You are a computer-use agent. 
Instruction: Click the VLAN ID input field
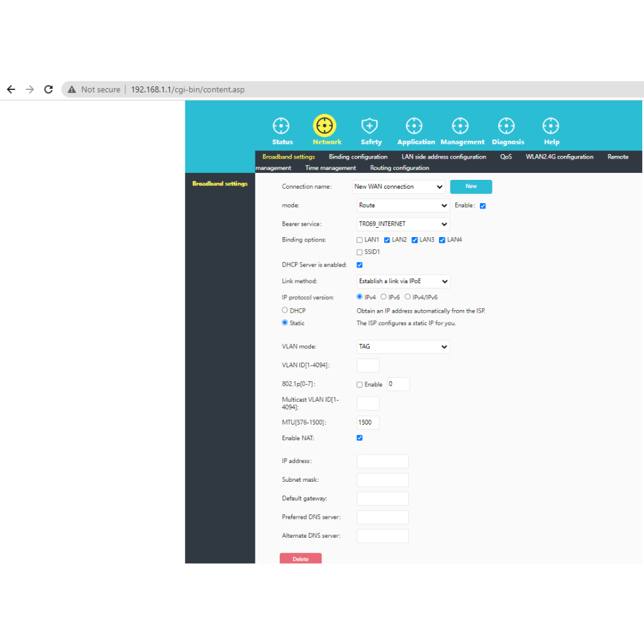(x=368, y=365)
